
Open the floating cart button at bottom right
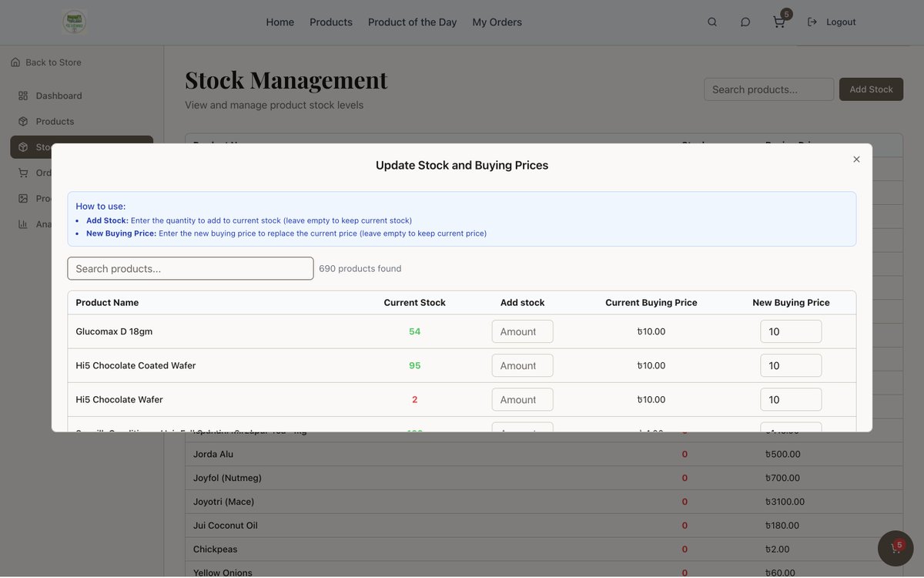pyautogui.click(x=896, y=548)
